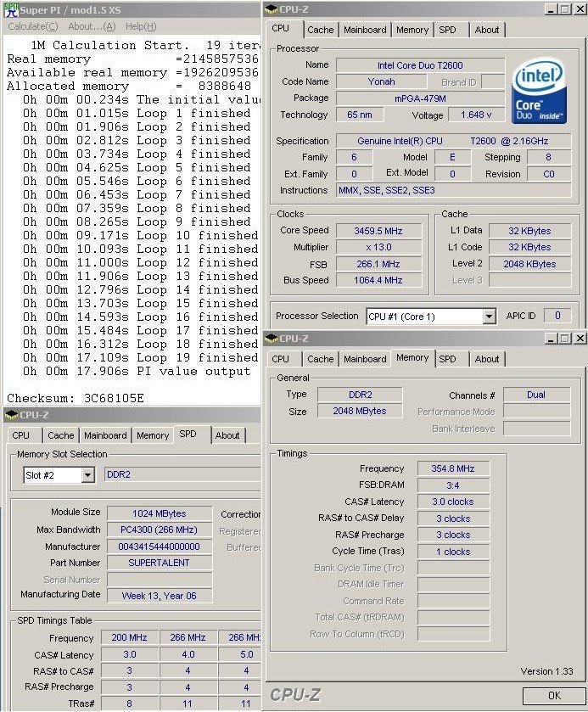The image size is (588, 712).
Task: Click the Bus Speed value 1064.4 MHz
Action: [x=378, y=280]
